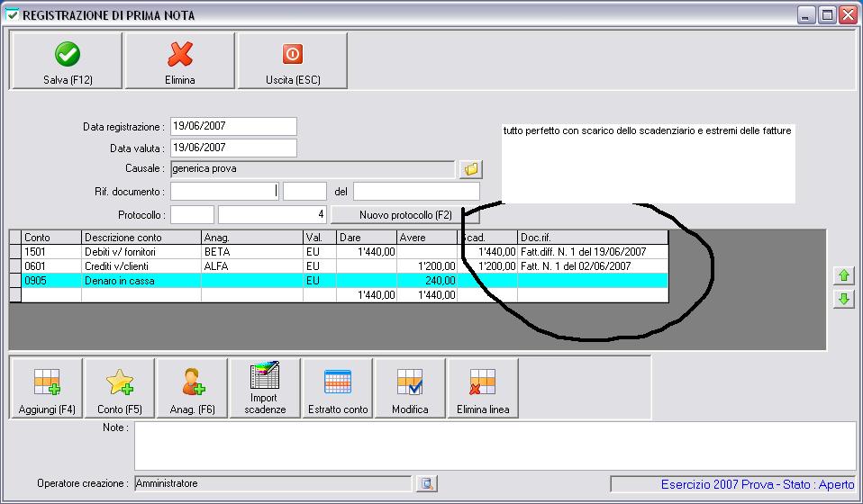Click the Data registrazione field

pyautogui.click(x=233, y=126)
